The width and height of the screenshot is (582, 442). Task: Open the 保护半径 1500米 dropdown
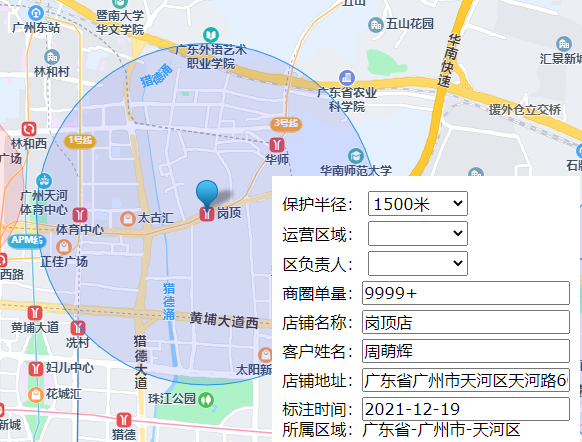418,203
